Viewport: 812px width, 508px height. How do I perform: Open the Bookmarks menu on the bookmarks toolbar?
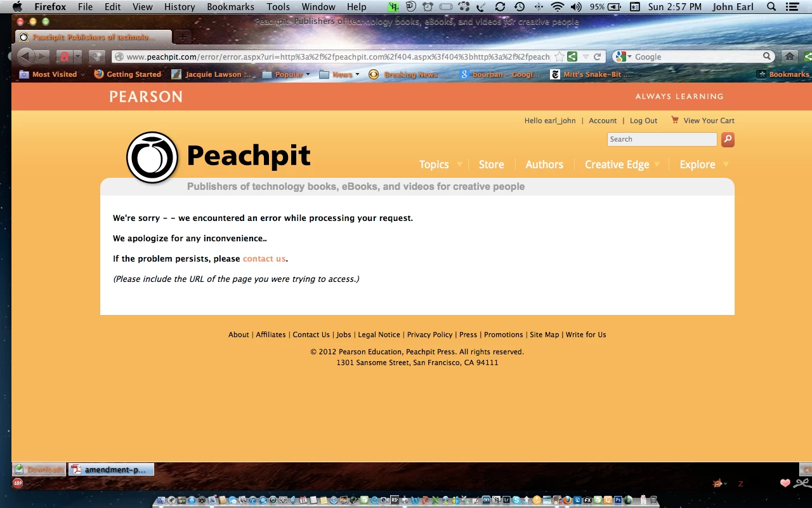783,74
